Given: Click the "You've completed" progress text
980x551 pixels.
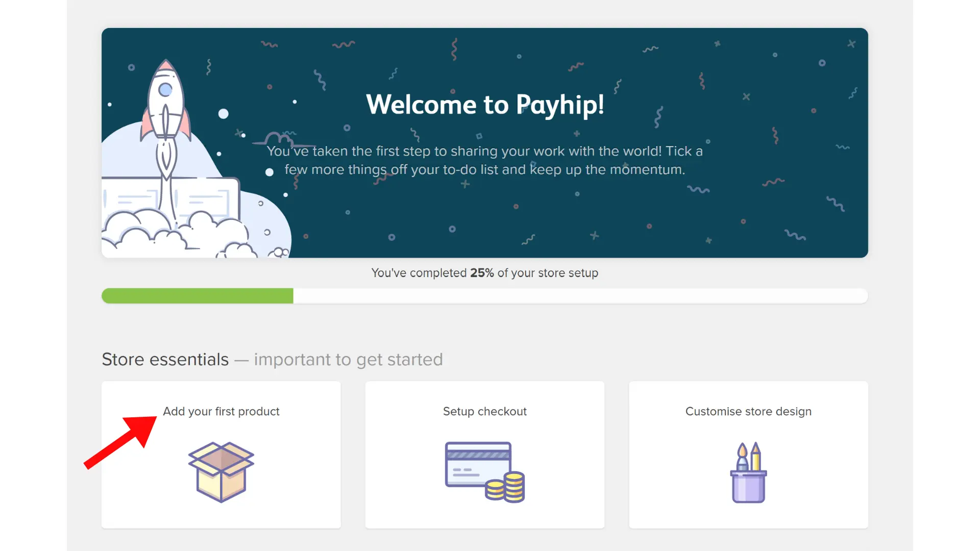Looking at the screenshot, I should coord(419,273).
